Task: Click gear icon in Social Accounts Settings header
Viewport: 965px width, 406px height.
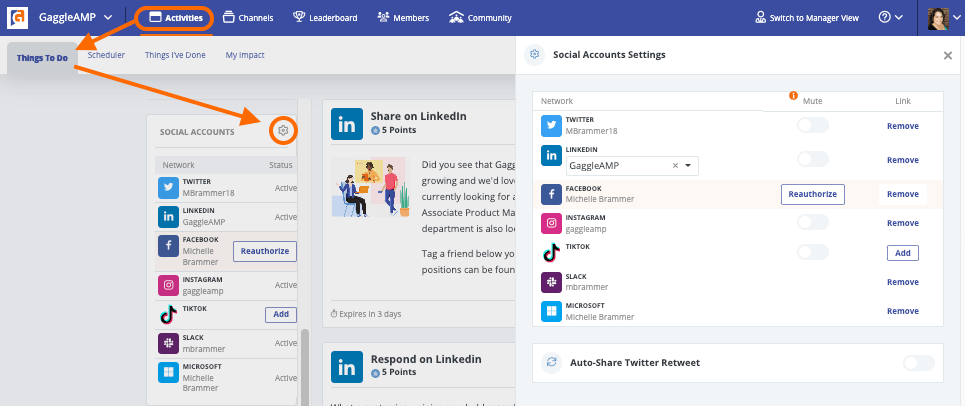Action: [x=535, y=55]
